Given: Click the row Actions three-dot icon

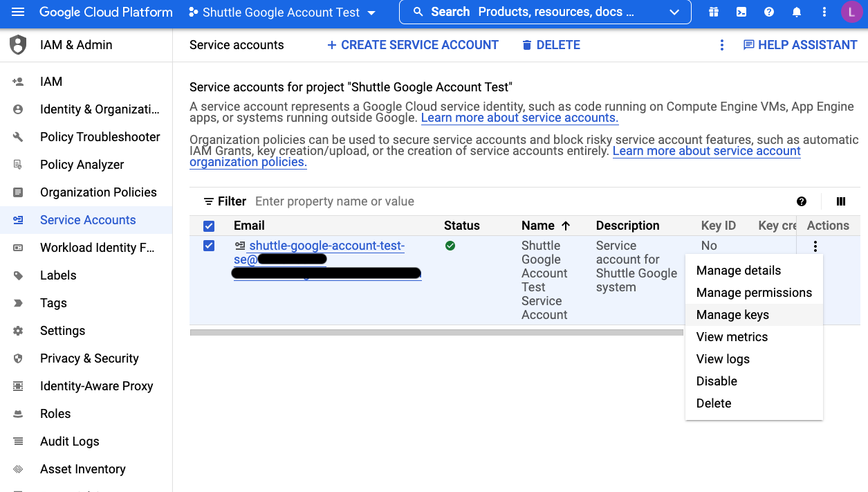Looking at the screenshot, I should point(815,246).
